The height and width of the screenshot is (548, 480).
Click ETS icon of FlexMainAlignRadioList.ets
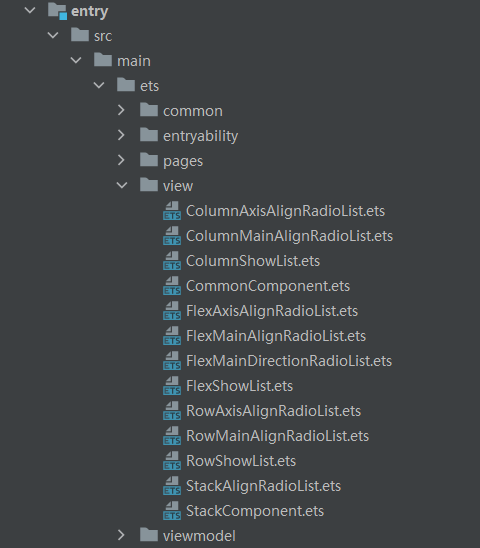coord(172,336)
